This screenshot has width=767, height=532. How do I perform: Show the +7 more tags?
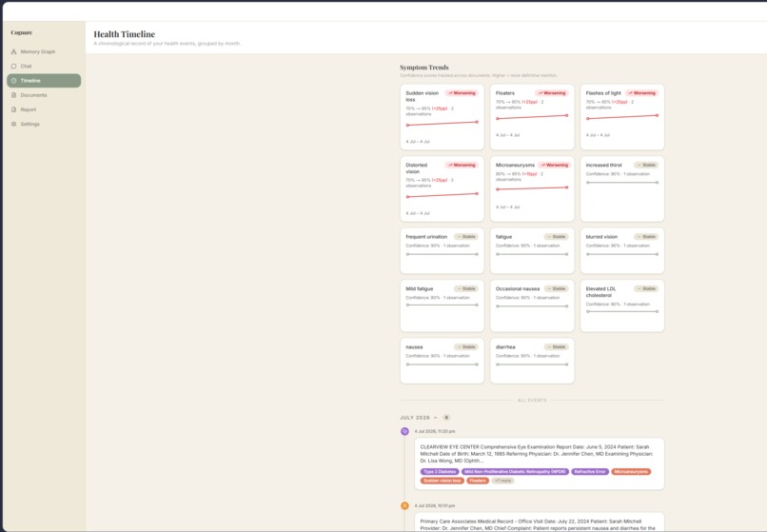(502, 481)
